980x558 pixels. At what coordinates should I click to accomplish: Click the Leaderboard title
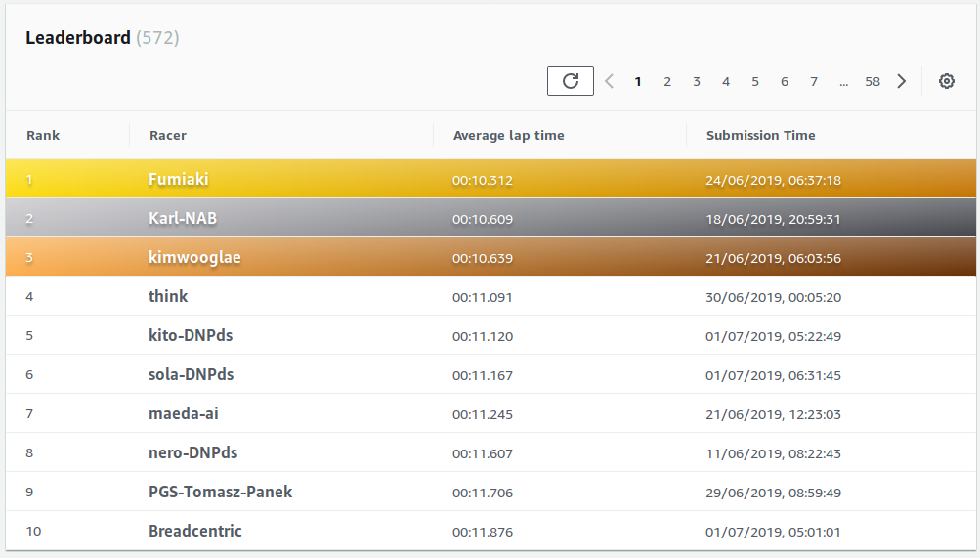(x=78, y=37)
